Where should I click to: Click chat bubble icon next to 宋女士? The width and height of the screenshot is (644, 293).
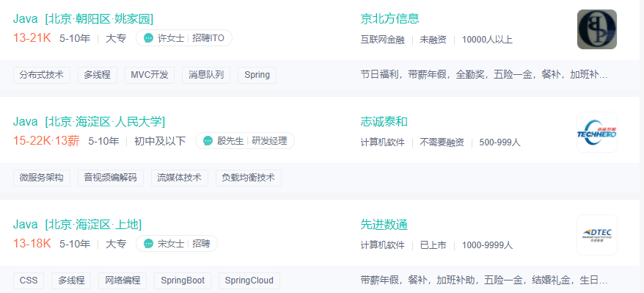tap(148, 244)
